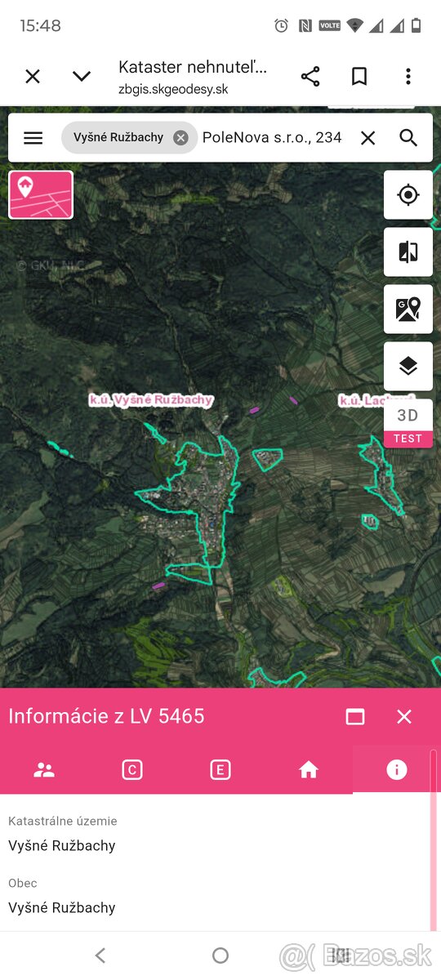Remove the Vyšné Ružbachy filter chip
This screenshot has height=980, width=441.
tap(180, 138)
